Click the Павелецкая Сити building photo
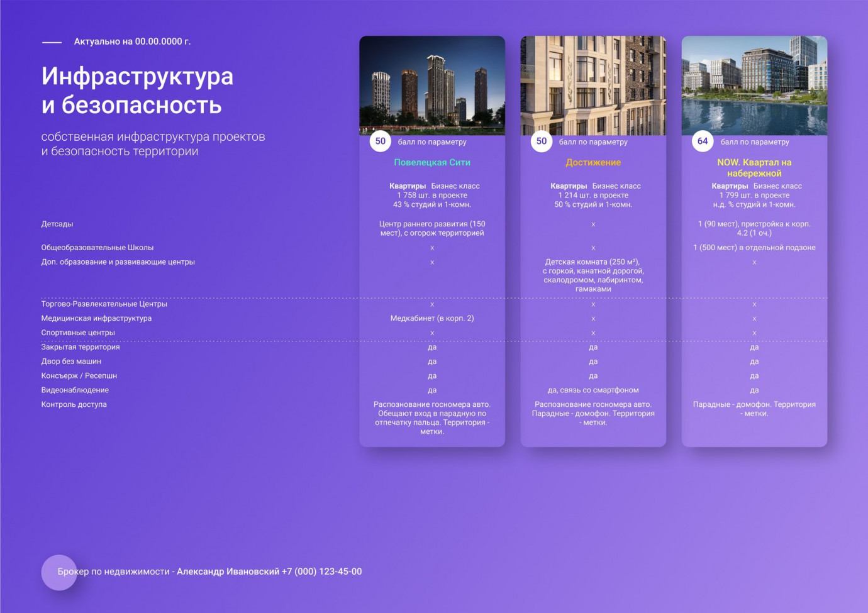The height and width of the screenshot is (613, 868). click(x=432, y=86)
